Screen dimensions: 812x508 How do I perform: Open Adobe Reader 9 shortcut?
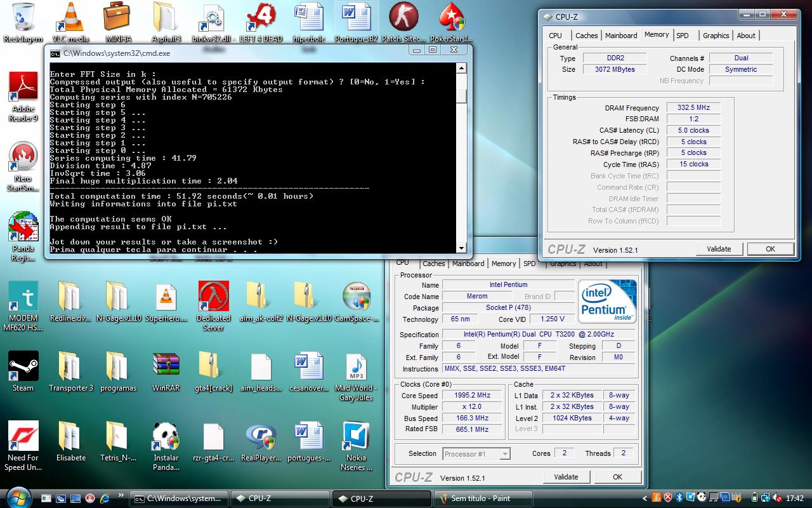click(x=23, y=97)
